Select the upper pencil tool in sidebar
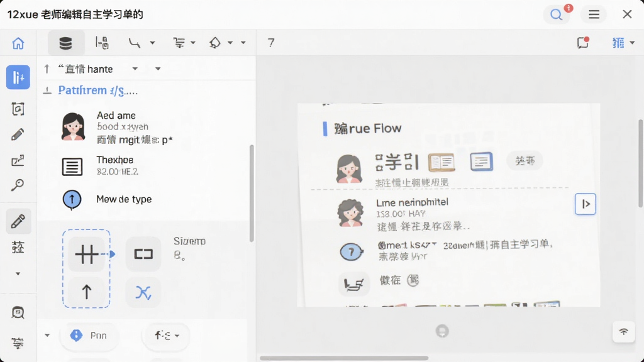 (x=18, y=134)
